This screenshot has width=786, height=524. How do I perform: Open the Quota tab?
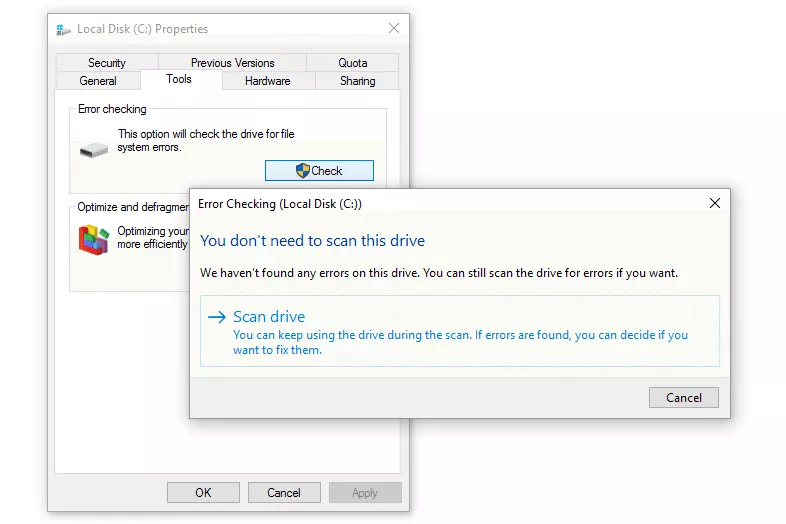(x=352, y=63)
